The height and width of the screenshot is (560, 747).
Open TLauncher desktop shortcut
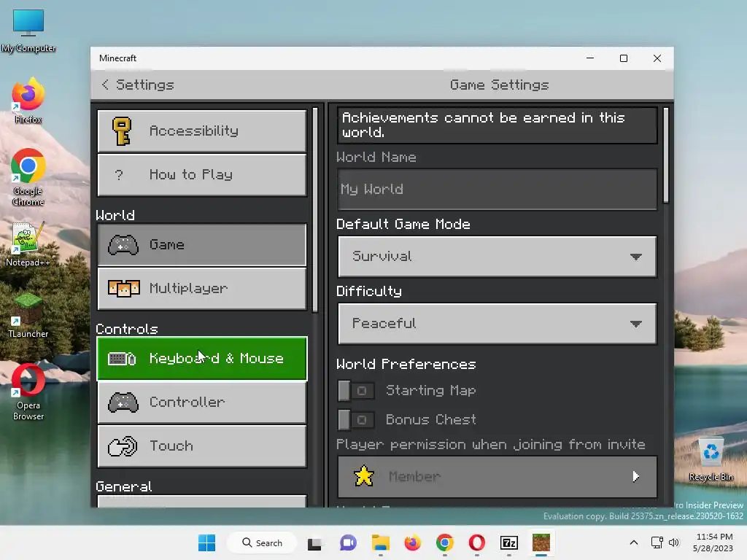[28, 316]
